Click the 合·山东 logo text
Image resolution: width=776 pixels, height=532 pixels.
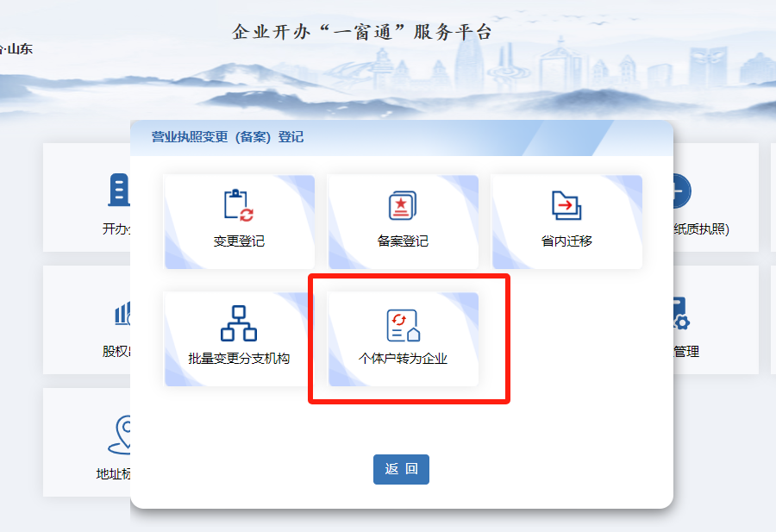pos(16,49)
